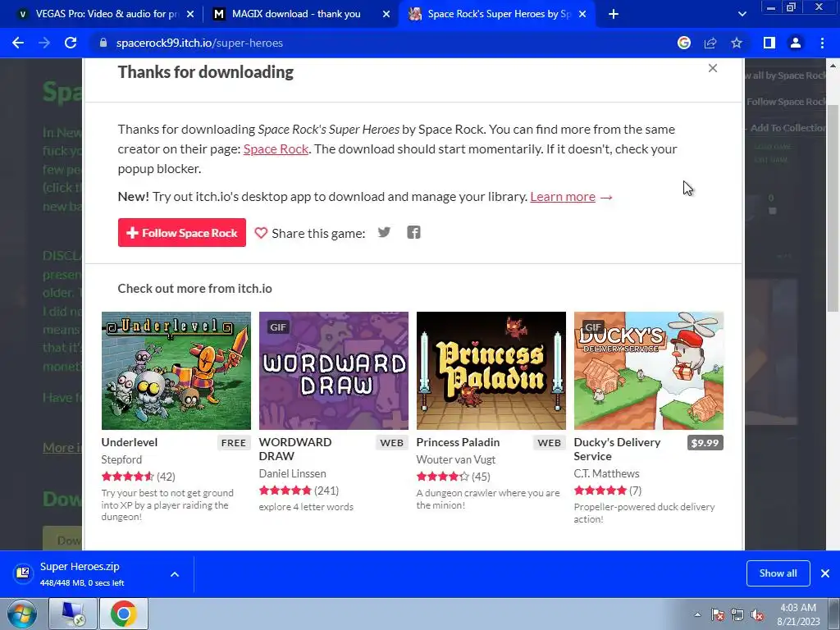Share the game on Facebook

coord(413,232)
